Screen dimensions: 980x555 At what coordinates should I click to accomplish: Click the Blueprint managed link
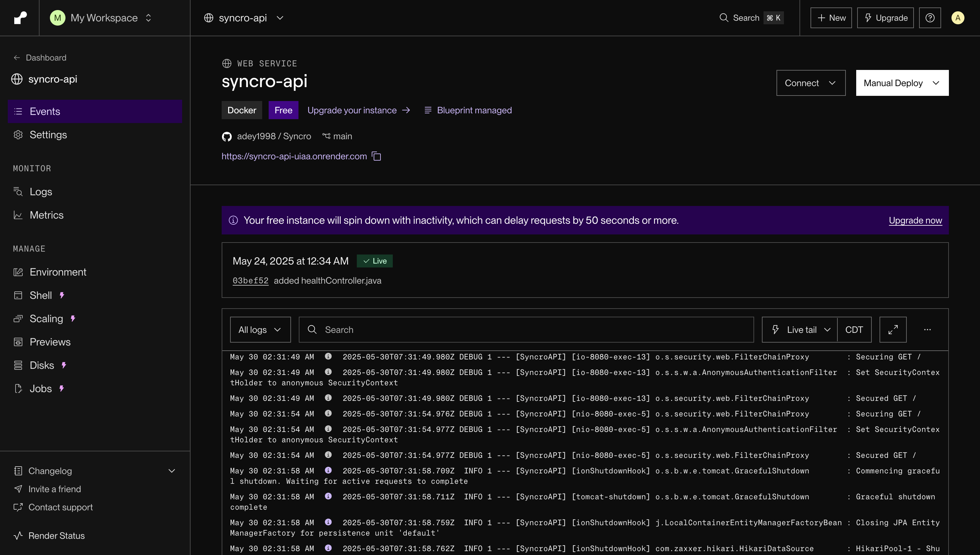coord(468,110)
